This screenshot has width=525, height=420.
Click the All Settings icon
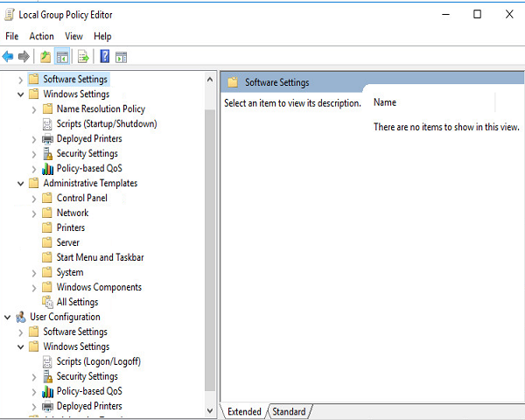[x=47, y=302]
